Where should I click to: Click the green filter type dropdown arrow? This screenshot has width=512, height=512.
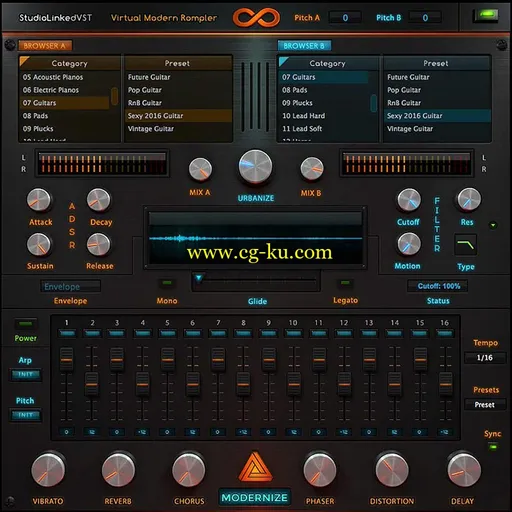[x=493, y=225]
